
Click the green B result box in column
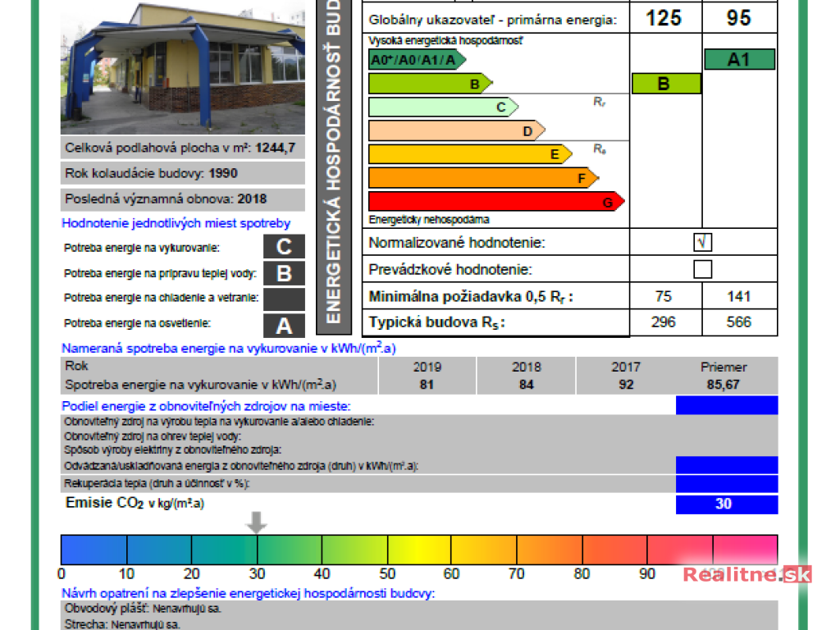click(665, 84)
